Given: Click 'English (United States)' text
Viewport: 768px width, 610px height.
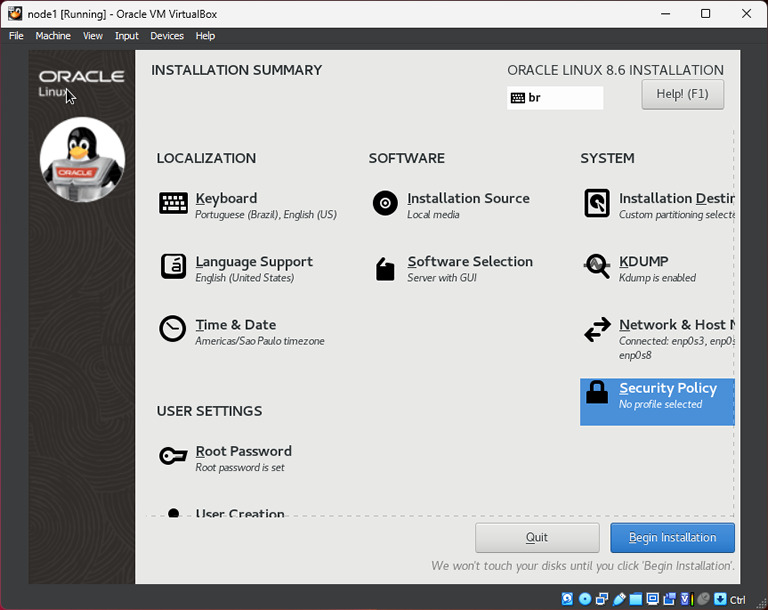Looking at the screenshot, I should click(x=244, y=278).
